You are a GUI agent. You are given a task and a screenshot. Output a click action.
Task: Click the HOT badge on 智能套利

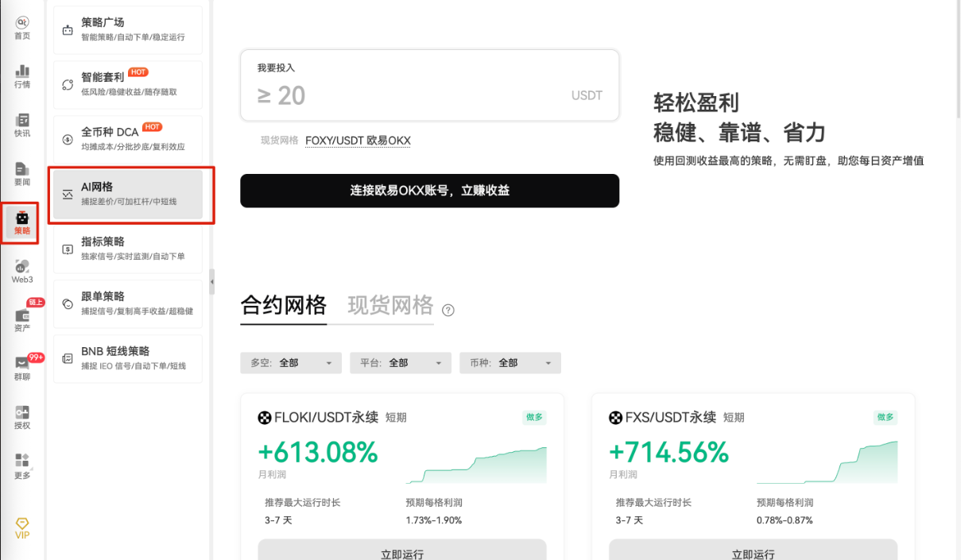click(x=138, y=72)
